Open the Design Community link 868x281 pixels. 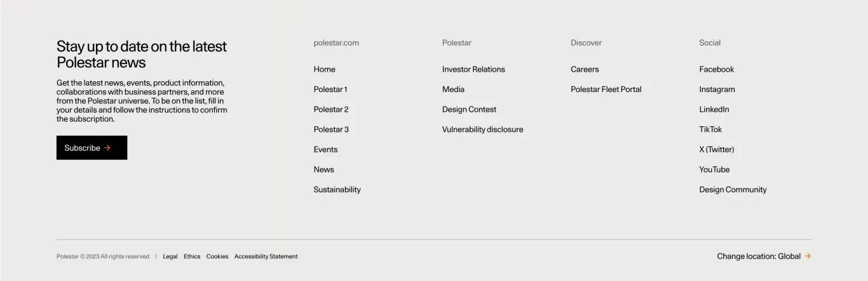[733, 190]
